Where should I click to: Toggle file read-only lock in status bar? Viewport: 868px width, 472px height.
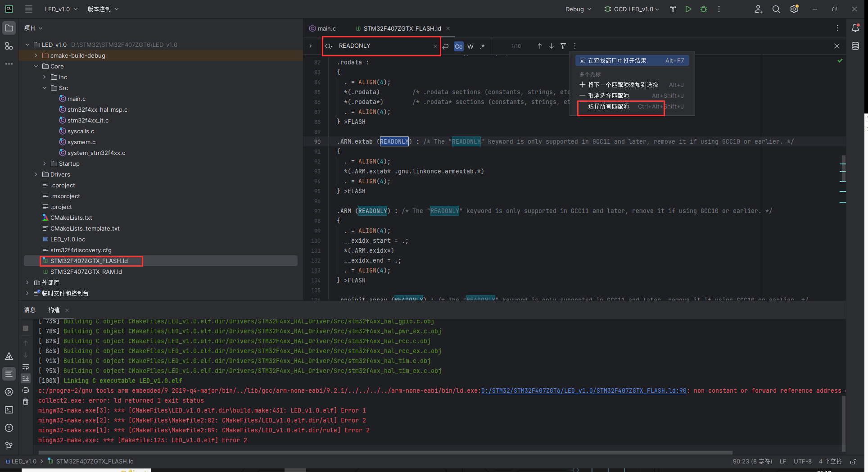coord(853,462)
